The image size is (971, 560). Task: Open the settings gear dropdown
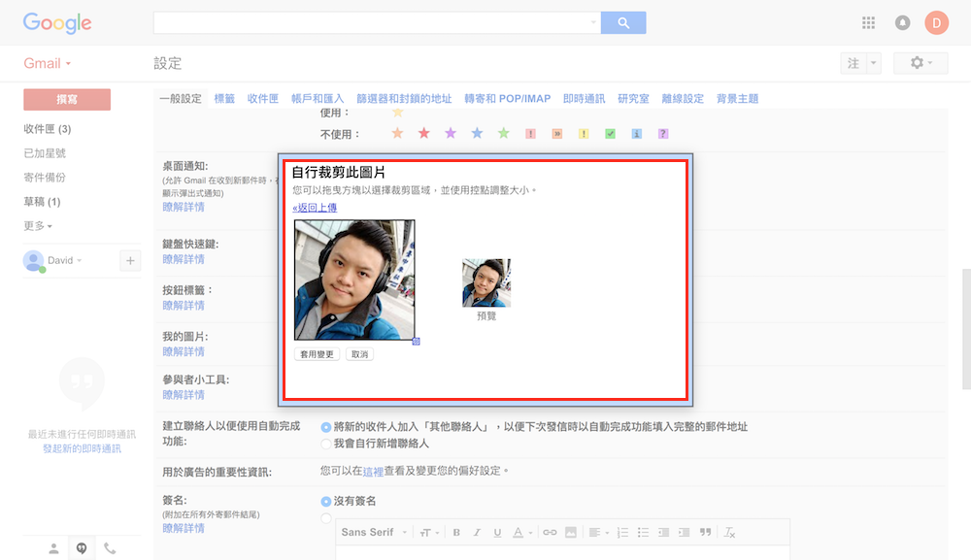[x=920, y=63]
